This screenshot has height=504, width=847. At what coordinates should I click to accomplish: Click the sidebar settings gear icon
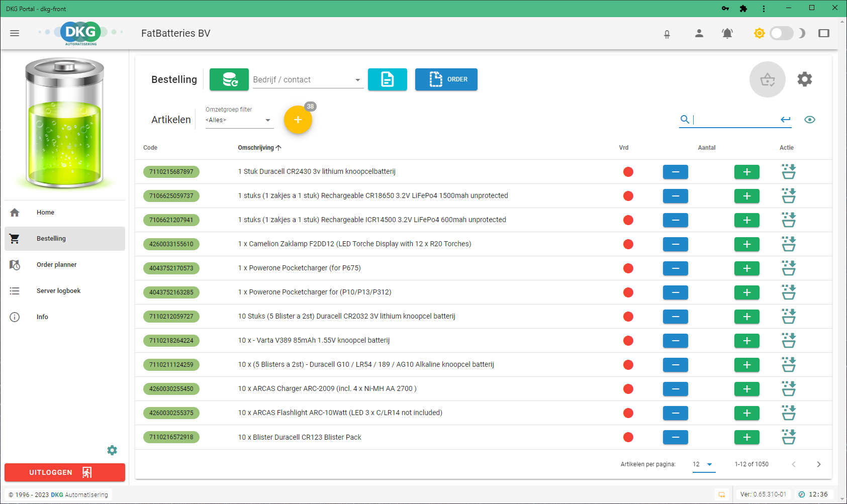pos(112,450)
